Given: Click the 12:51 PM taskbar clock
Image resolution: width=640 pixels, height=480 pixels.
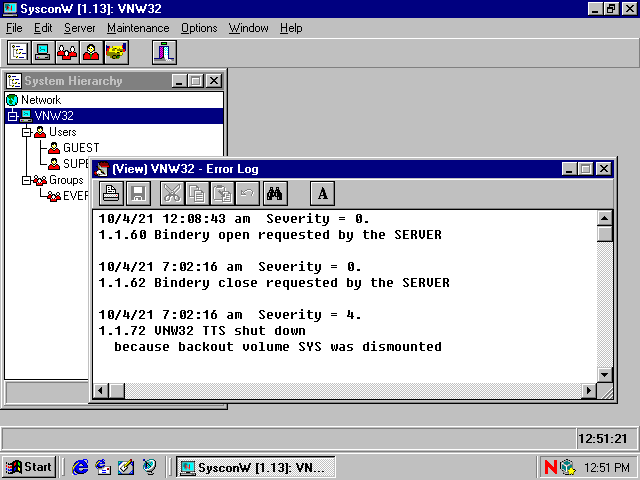Looking at the screenshot, I should click(x=607, y=467).
